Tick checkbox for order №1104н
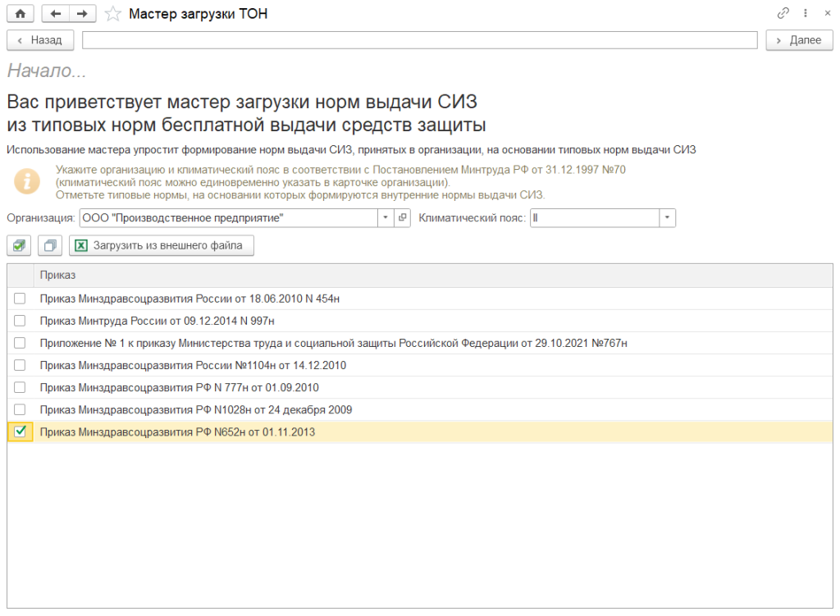The image size is (840, 616). 20,365
